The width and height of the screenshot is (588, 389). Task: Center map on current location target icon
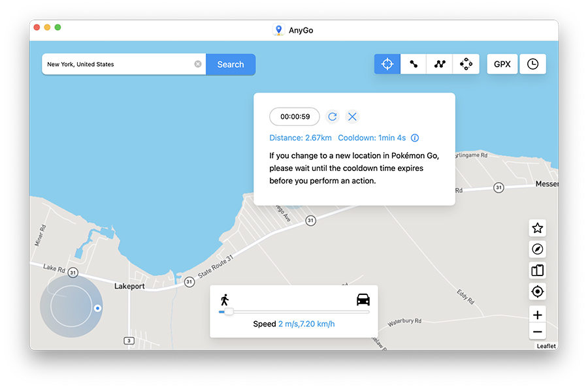(537, 292)
